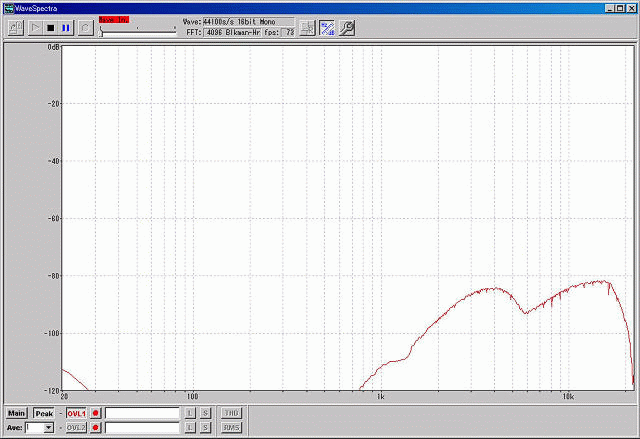Click the RMS button

(x=231, y=428)
